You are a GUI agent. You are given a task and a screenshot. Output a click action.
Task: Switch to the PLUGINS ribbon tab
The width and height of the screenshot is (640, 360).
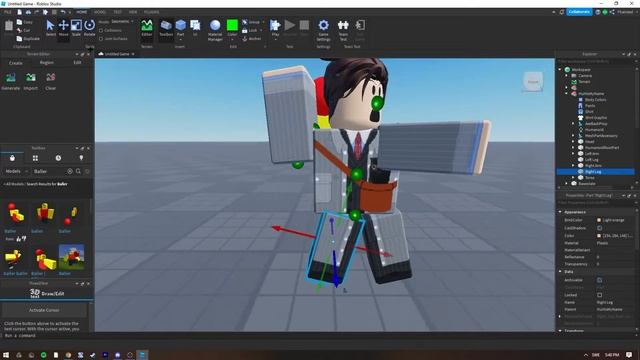click(x=152, y=12)
